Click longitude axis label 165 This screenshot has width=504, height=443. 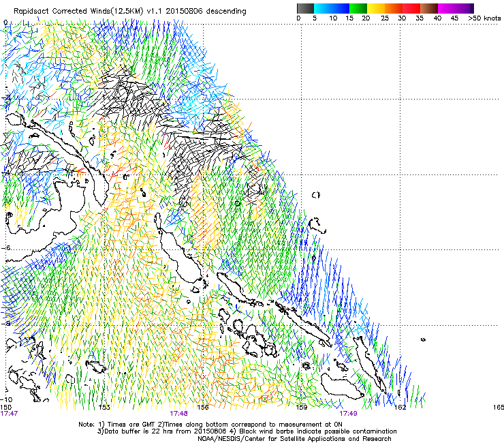[499, 408]
